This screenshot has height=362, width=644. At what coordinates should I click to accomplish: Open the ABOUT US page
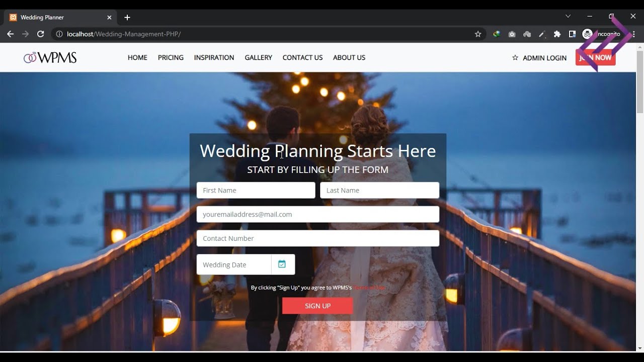tap(349, 58)
